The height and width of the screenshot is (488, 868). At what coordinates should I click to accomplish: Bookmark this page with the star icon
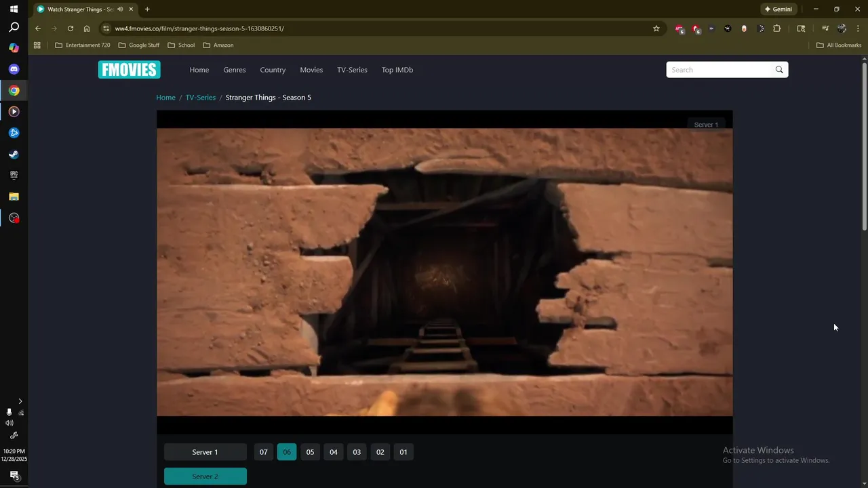click(656, 28)
